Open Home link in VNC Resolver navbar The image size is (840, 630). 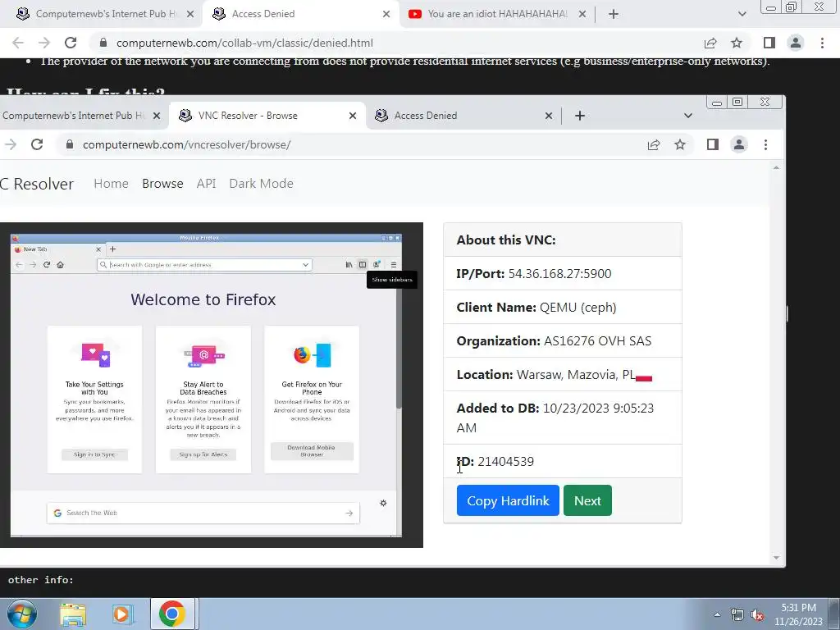[x=111, y=183]
